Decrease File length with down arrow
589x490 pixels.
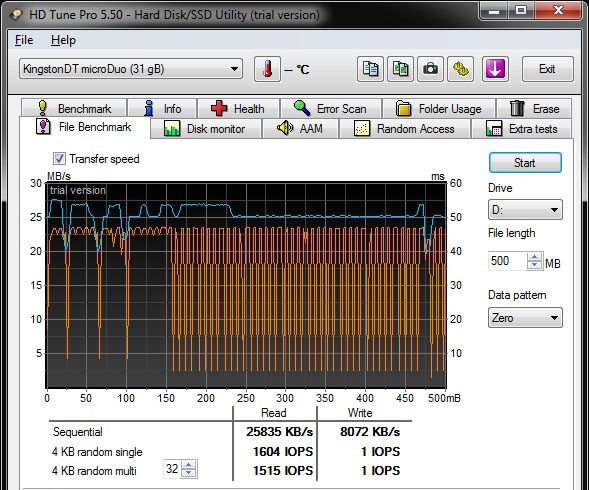[534, 265]
